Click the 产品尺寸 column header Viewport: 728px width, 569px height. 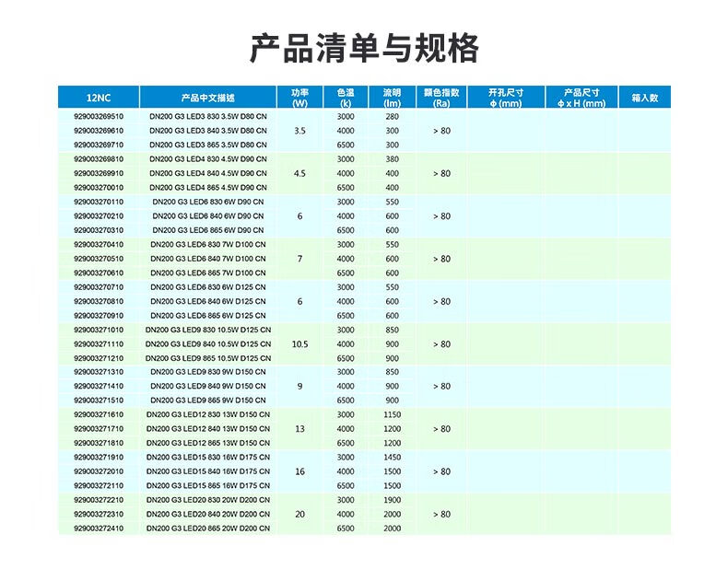(x=581, y=98)
